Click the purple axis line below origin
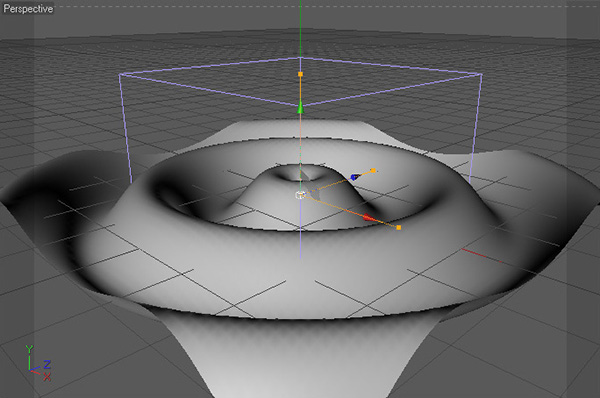Image resolution: width=600 pixels, height=398 pixels. (x=300, y=229)
